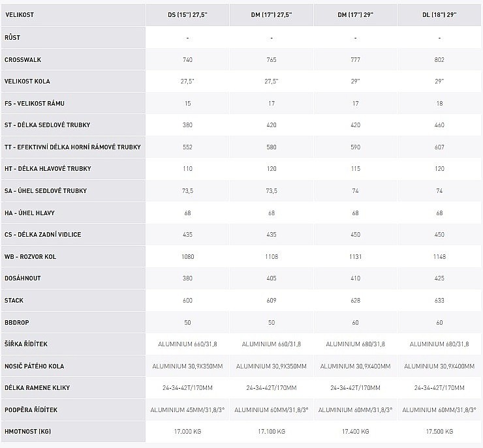Click the CROSSWALK row label
Viewport: 483px width, 448px height.
(x=23, y=59)
